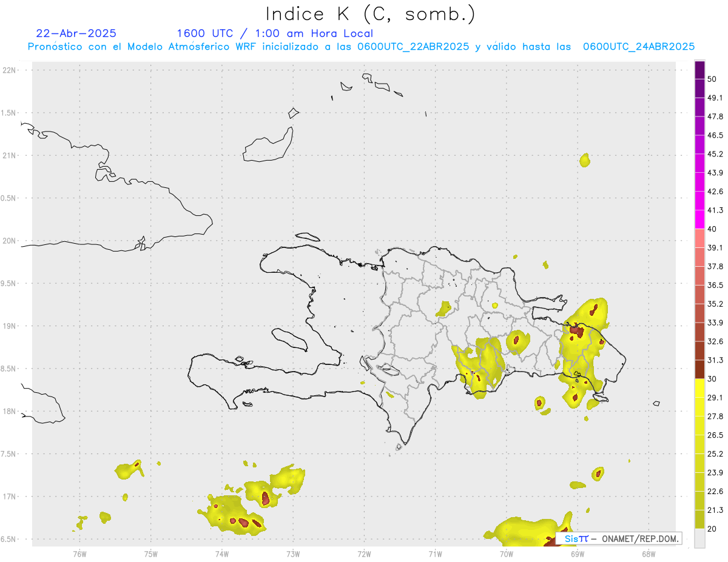Screen dimensions: 728x562
Task: Click the "21N" latitude label
Action: click(x=10, y=155)
